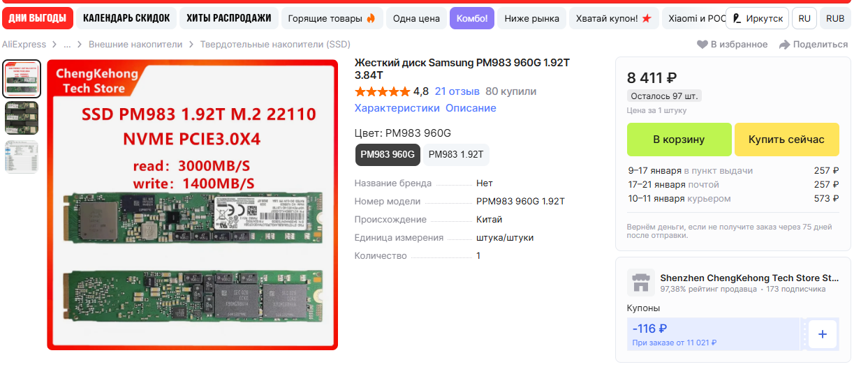The image size is (868, 383).
Task: Open the Хиты распродажи tab
Action: 229,18
